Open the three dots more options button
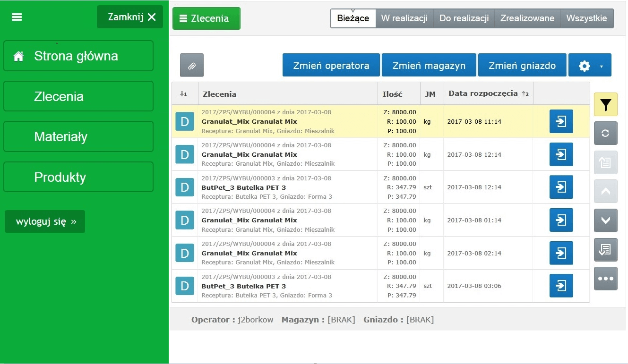The width and height of the screenshot is (628, 364). pyautogui.click(x=606, y=279)
